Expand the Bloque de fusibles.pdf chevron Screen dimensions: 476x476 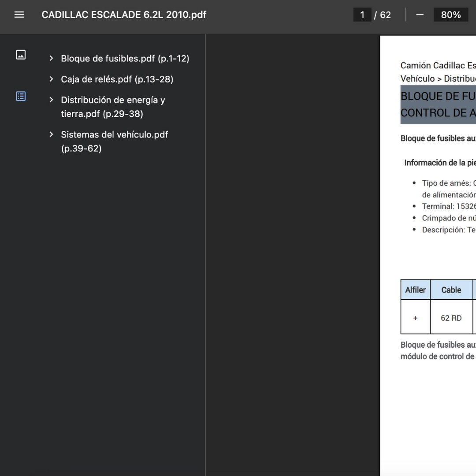(x=51, y=58)
